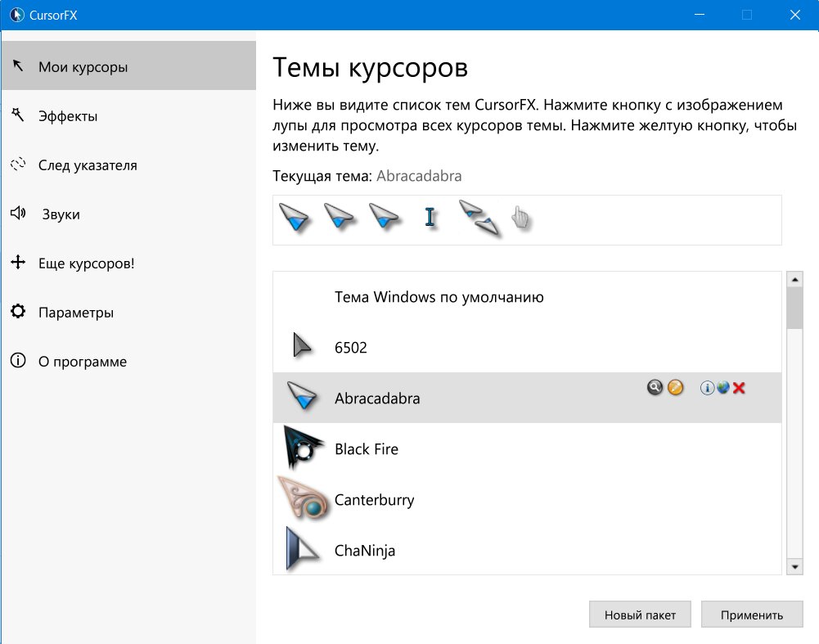
Task: Click the CursorFX title bar app icon
Action: pyautogui.click(x=16, y=16)
